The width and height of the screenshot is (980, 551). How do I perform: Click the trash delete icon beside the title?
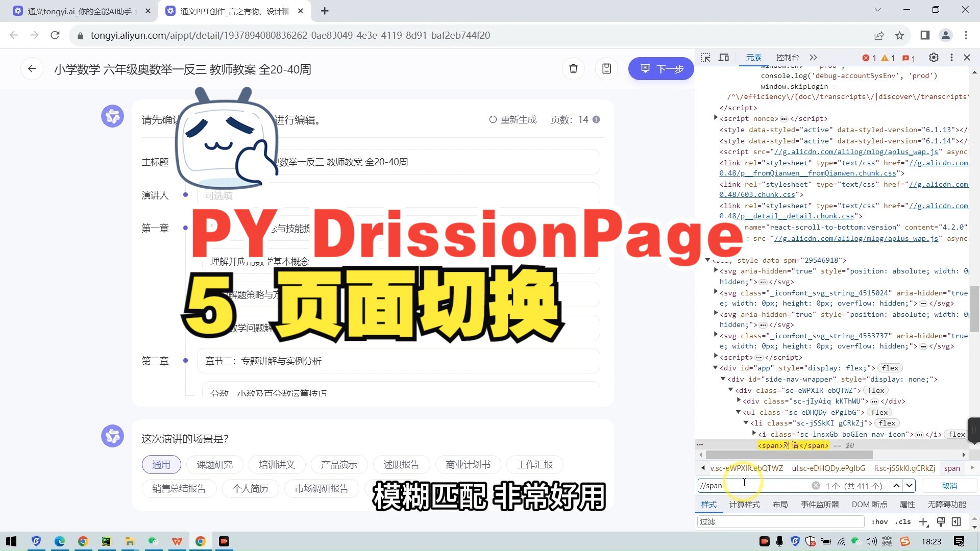pos(573,68)
